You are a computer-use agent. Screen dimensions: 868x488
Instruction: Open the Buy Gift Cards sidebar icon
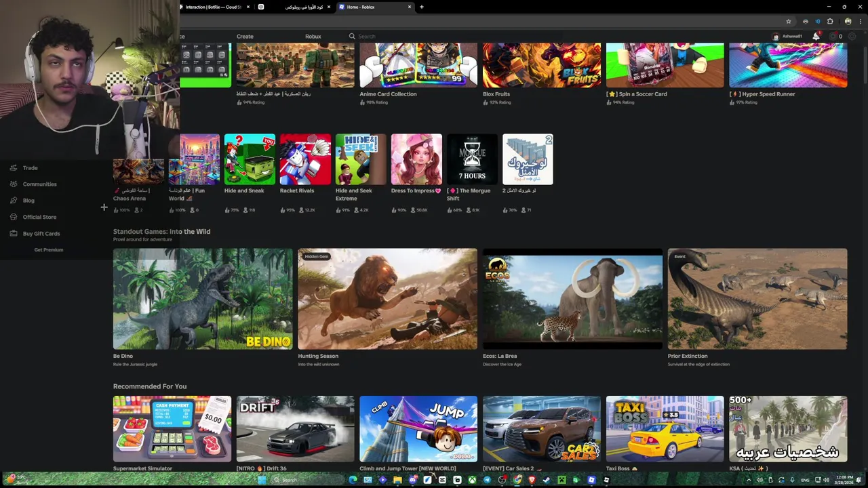coord(14,233)
